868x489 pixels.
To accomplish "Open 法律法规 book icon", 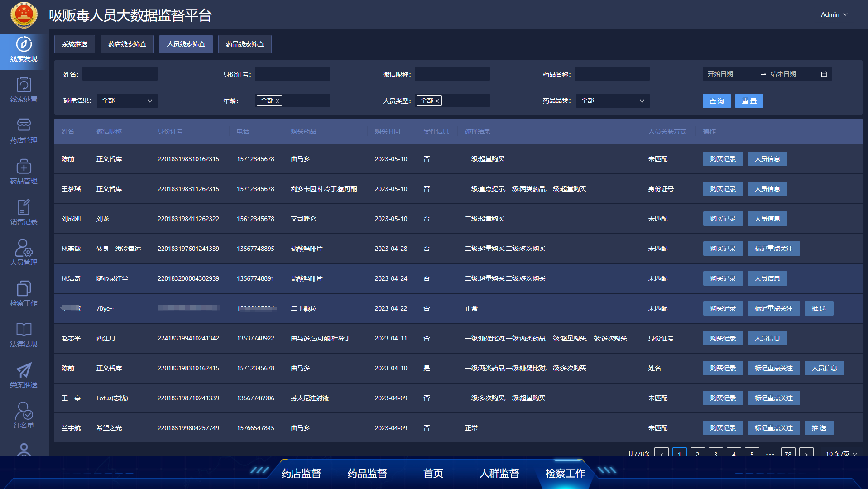I will pos(24,335).
